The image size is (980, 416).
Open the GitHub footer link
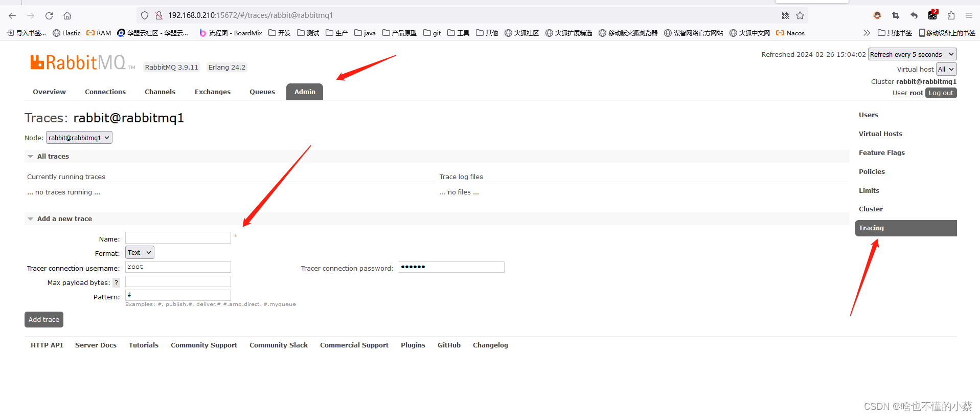[449, 345]
